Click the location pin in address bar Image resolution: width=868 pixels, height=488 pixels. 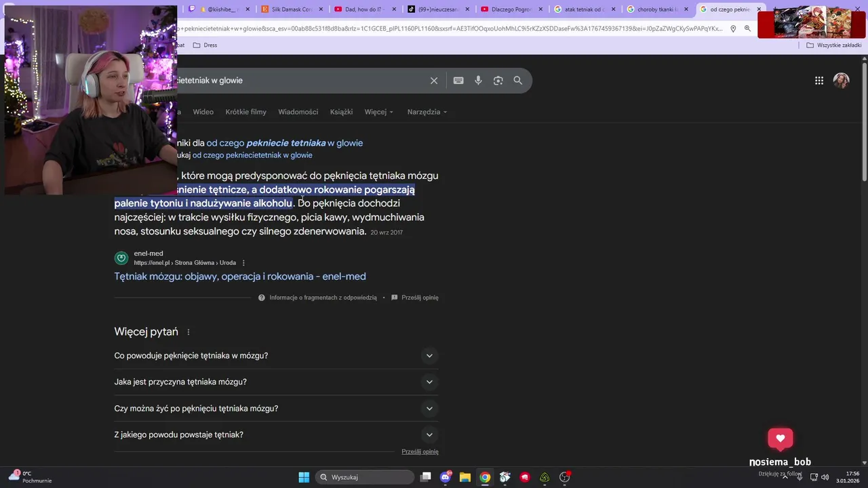tap(733, 28)
